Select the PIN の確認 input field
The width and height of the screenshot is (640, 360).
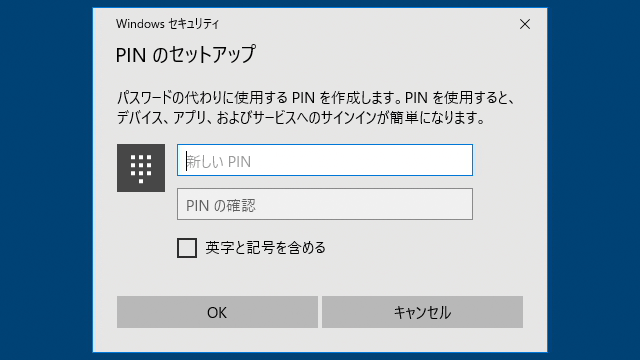[x=325, y=204]
